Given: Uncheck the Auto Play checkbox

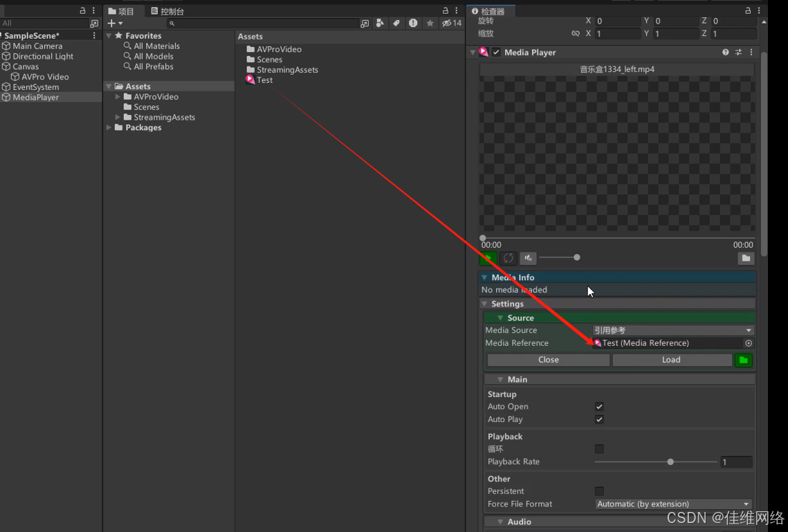Looking at the screenshot, I should pos(599,419).
